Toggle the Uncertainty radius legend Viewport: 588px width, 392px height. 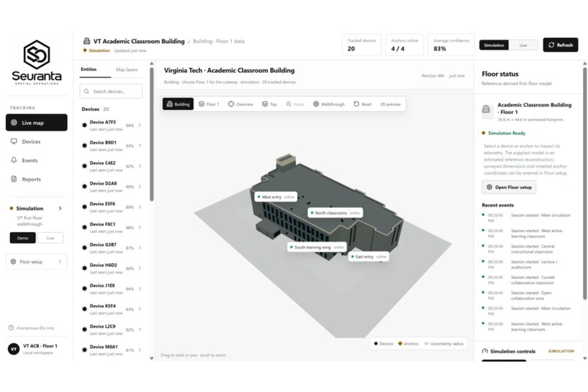[444, 344]
